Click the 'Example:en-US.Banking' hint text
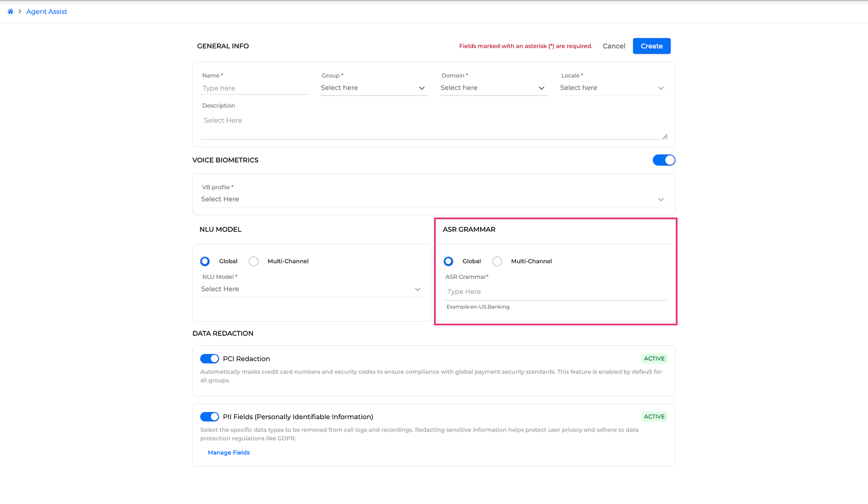This screenshot has height=504, width=868. [x=478, y=307]
